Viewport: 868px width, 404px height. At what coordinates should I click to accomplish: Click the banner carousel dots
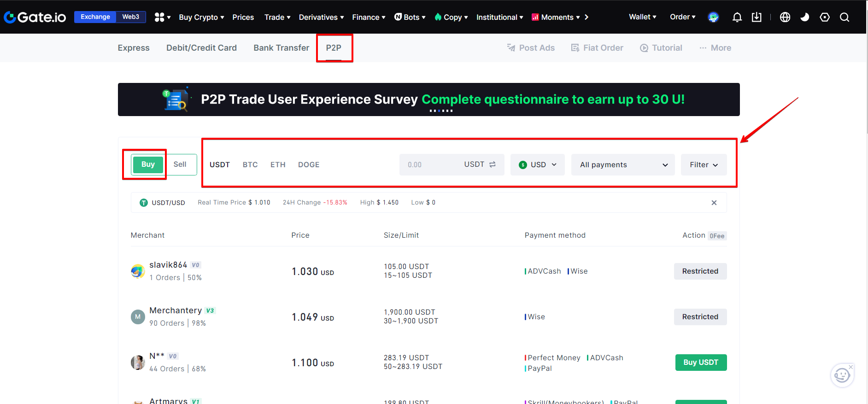tap(441, 111)
